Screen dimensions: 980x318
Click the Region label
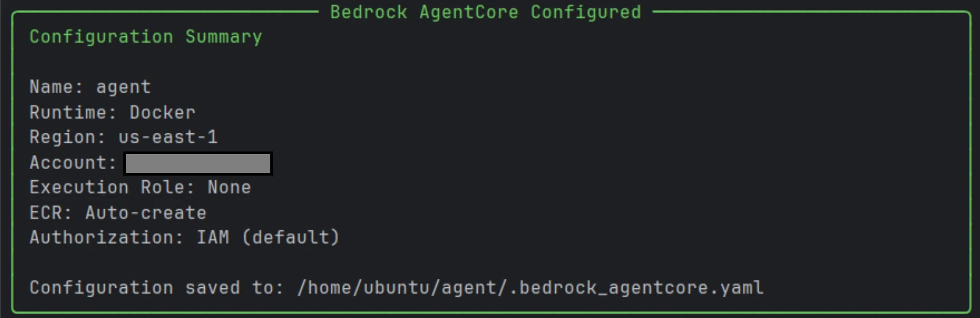(x=67, y=137)
